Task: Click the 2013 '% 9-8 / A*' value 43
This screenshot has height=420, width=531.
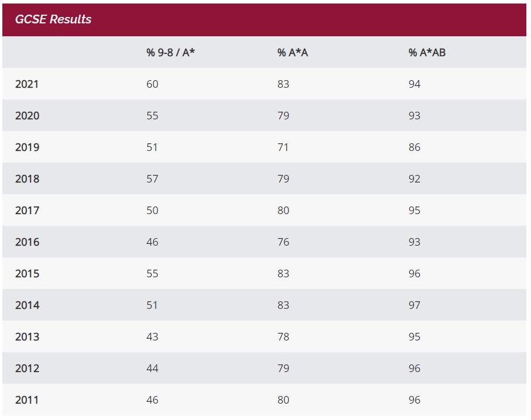Action: coord(152,337)
